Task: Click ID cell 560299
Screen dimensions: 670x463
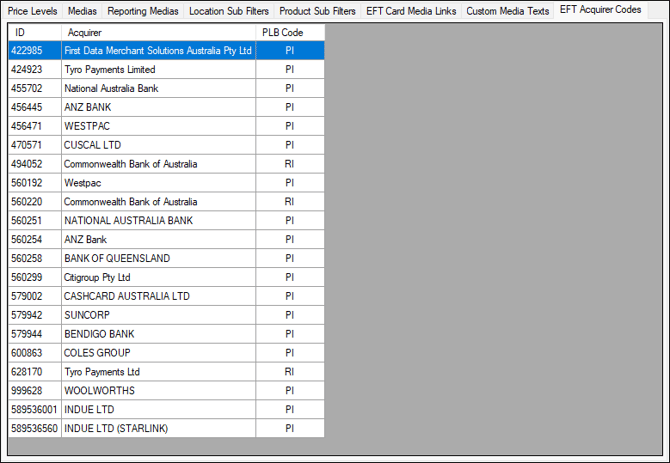Action: [35, 277]
